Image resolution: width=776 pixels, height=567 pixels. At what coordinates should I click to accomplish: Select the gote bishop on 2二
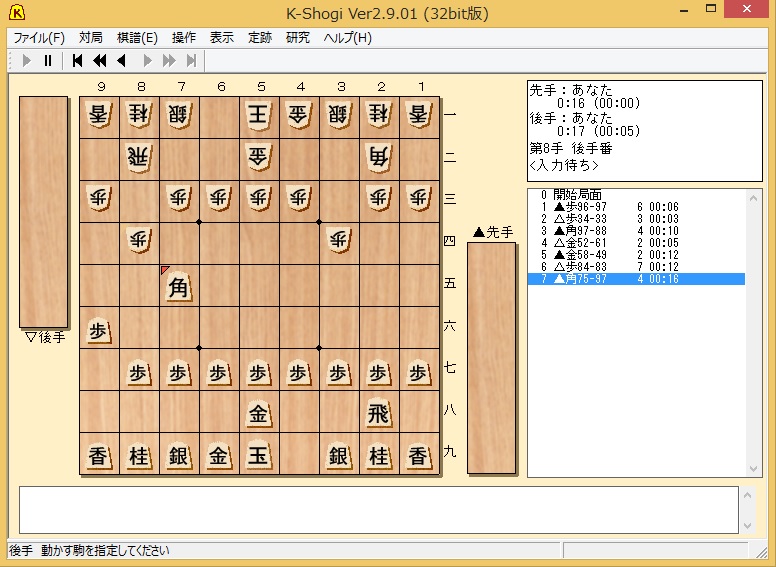[x=379, y=159]
